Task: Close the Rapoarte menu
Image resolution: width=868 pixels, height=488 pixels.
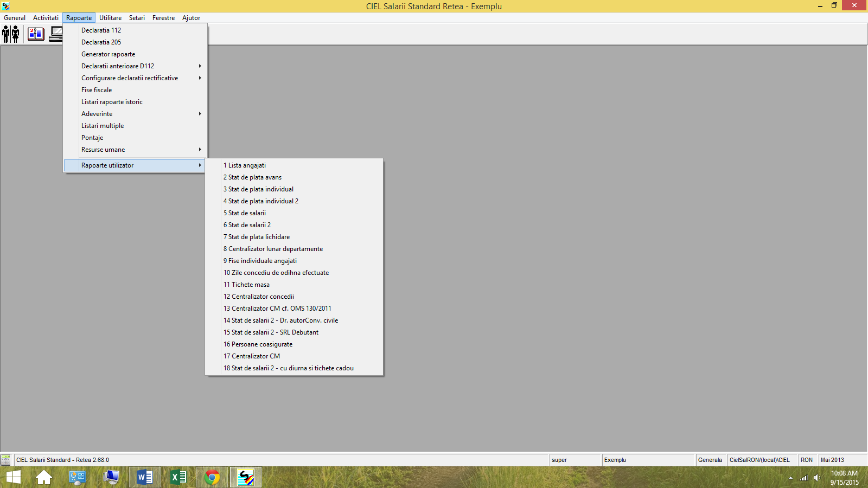Action: pyautogui.click(x=79, y=18)
